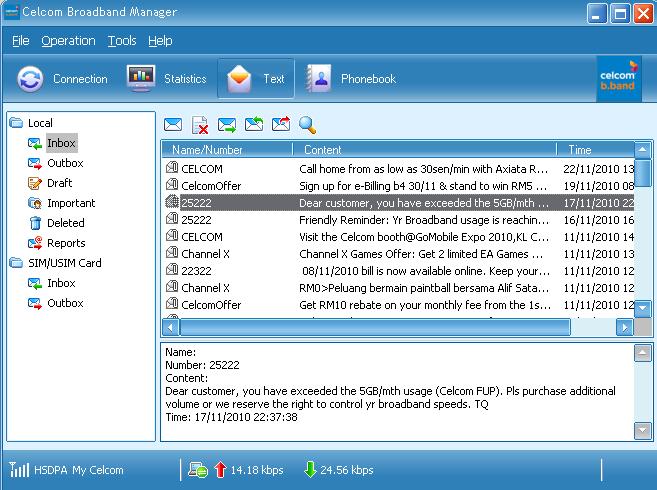Open the Draft folder

point(59,183)
